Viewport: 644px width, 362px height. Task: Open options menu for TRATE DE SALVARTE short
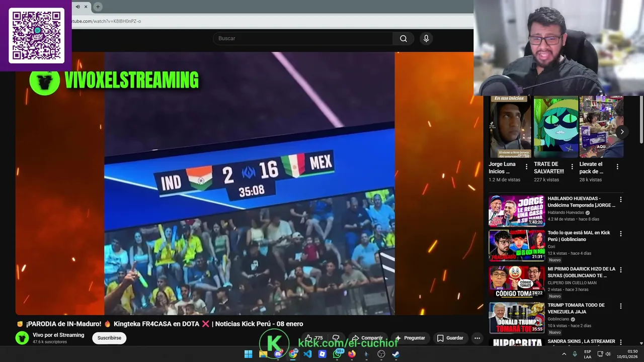[x=572, y=166]
